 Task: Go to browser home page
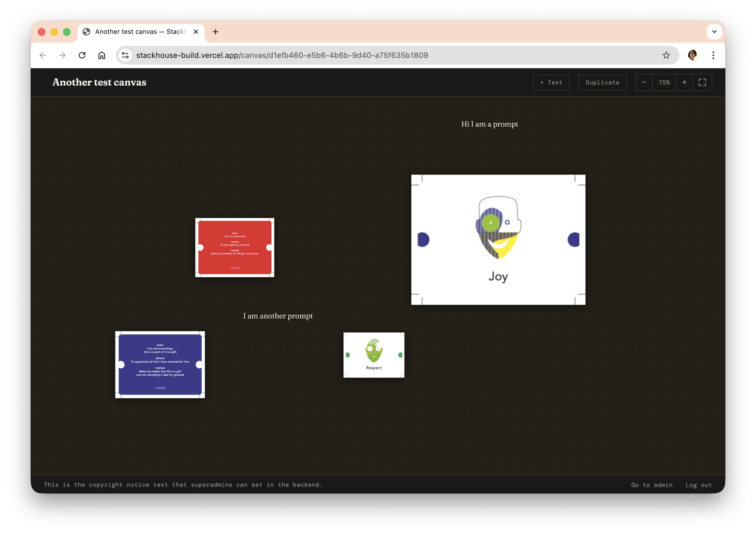coord(102,55)
